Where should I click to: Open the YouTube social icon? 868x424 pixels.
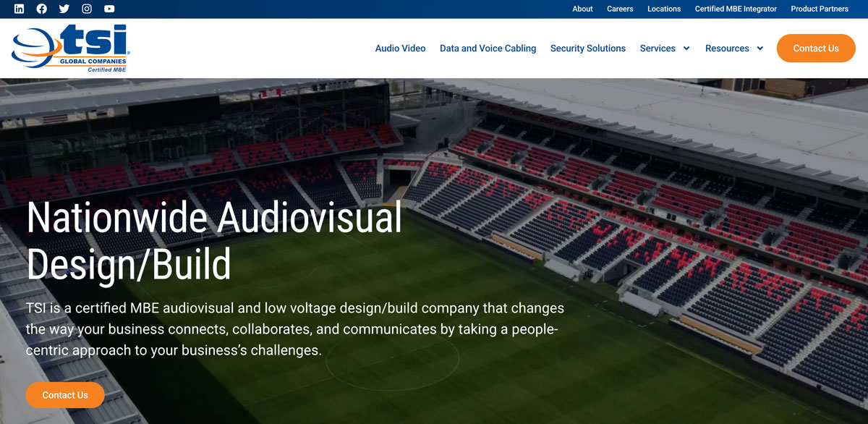click(x=109, y=9)
